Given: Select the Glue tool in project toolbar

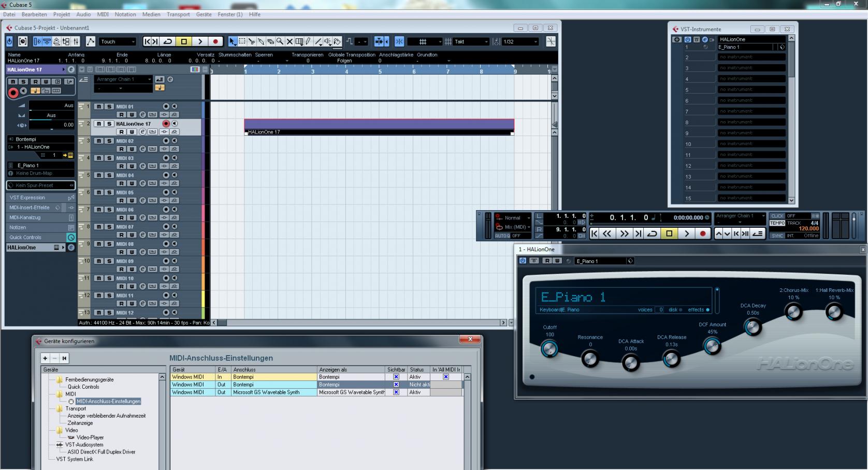Looking at the screenshot, I should (x=261, y=41).
